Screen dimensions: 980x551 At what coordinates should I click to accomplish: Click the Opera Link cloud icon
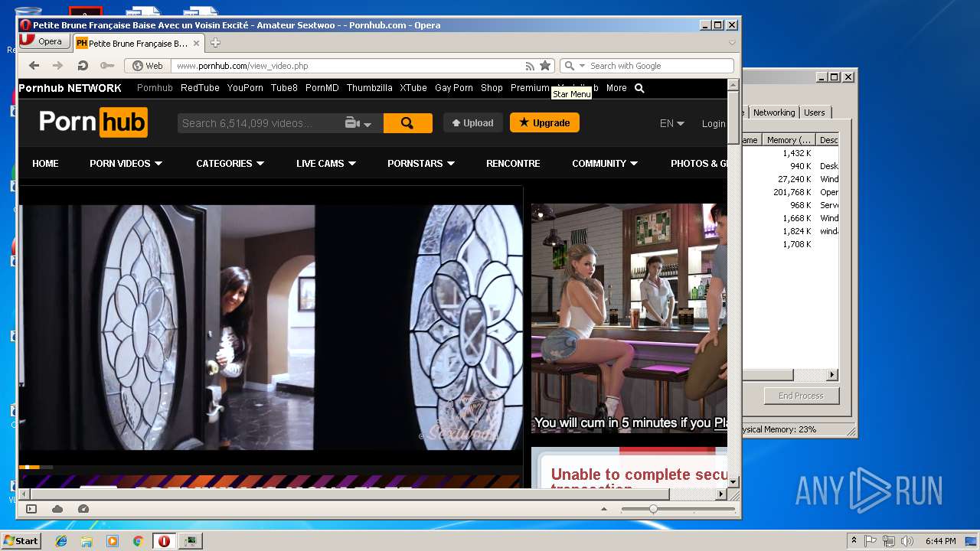click(57, 509)
